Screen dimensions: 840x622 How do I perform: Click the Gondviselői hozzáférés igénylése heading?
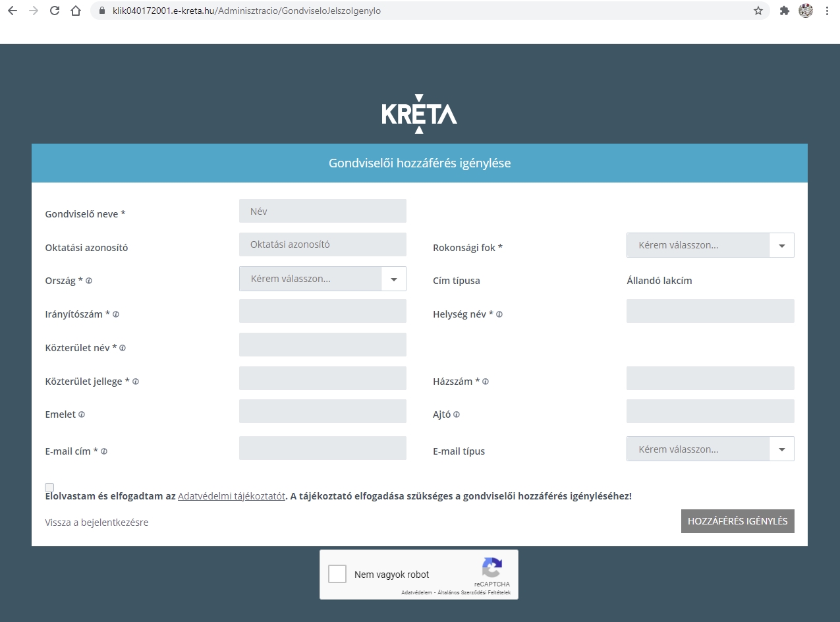420,163
